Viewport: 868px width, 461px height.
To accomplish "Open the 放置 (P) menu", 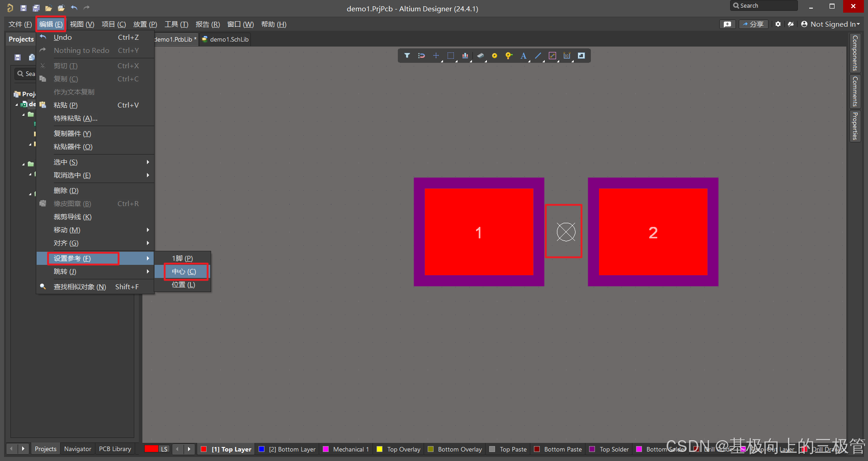I will click(145, 24).
